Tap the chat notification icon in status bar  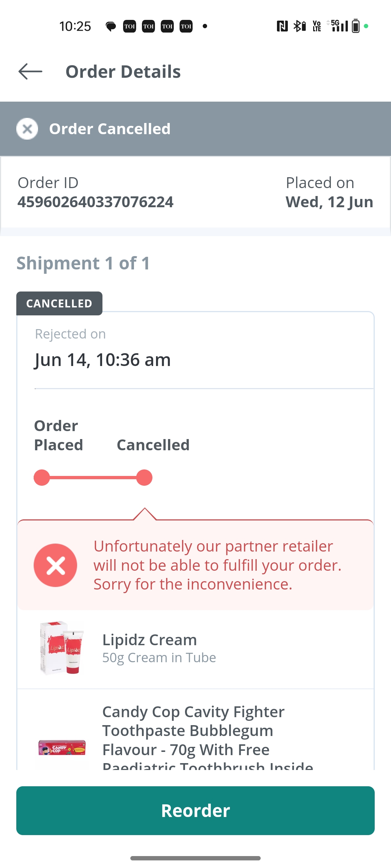110,26
